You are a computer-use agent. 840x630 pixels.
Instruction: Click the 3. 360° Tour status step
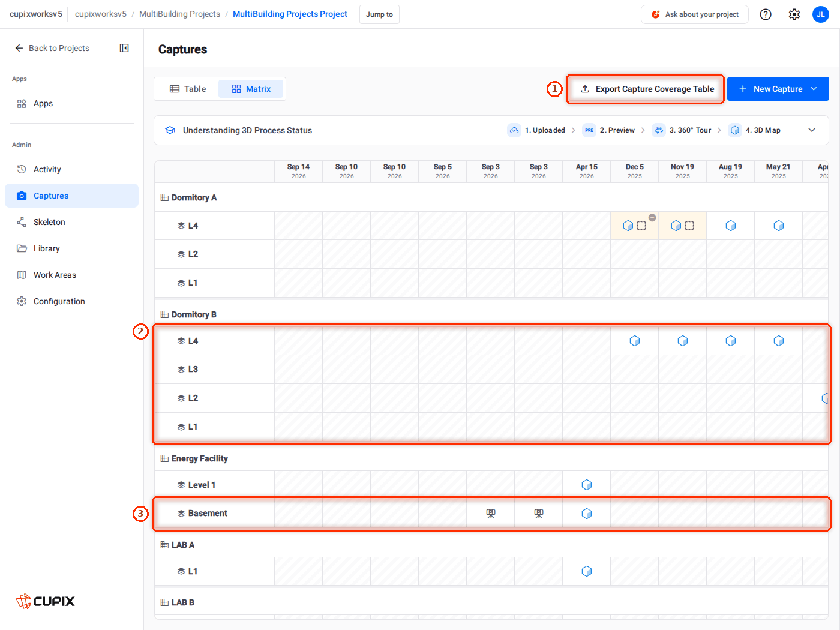click(682, 130)
